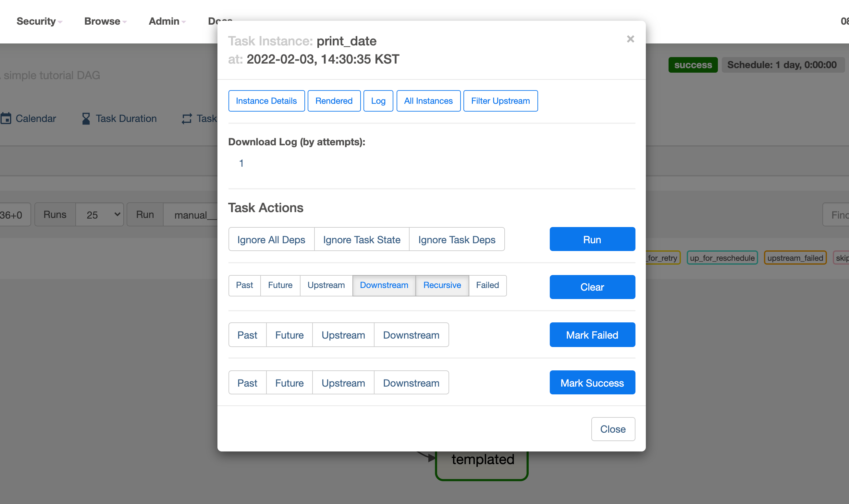Click the upstream_failed status legend swatch
Image resolution: width=849 pixels, height=504 pixels.
pos(795,258)
